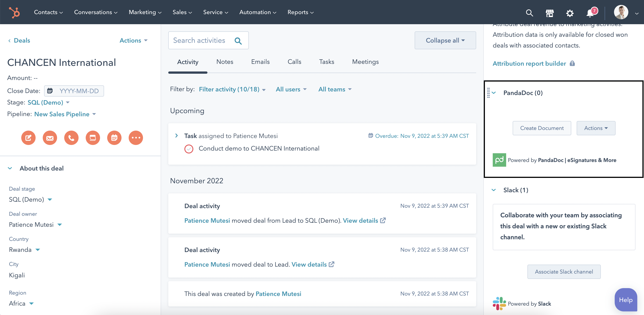Image resolution: width=644 pixels, height=315 pixels.
Task: Click the Slack logo icon
Action: point(499,304)
